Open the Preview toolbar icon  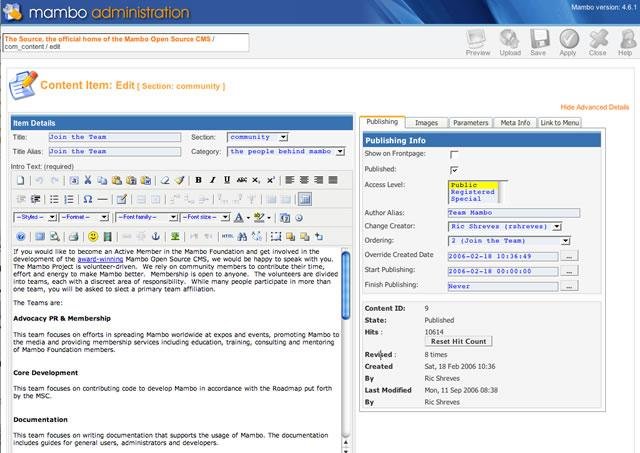coord(477,40)
